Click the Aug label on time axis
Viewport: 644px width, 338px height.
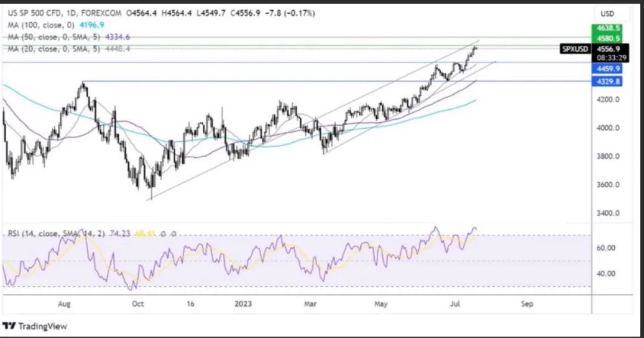pos(64,304)
